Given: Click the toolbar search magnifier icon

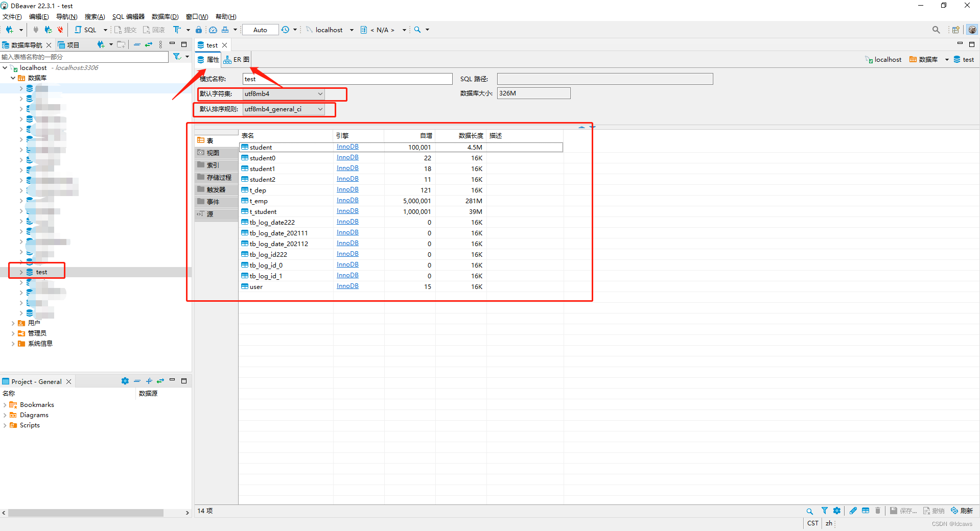Looking at the screenshot, I should point(417,30).
